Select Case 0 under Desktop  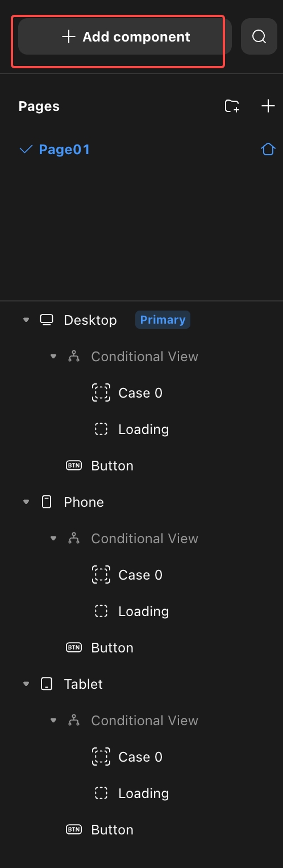coord(141,392)
